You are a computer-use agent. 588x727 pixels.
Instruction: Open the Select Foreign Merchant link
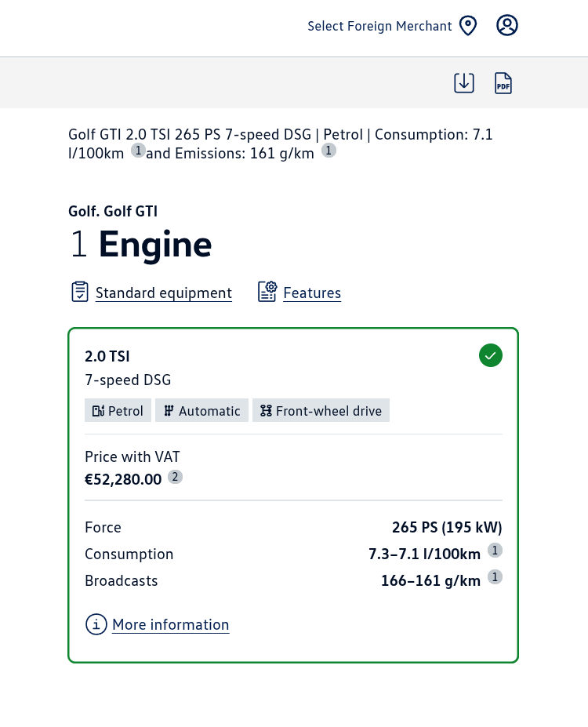[379, 27]
